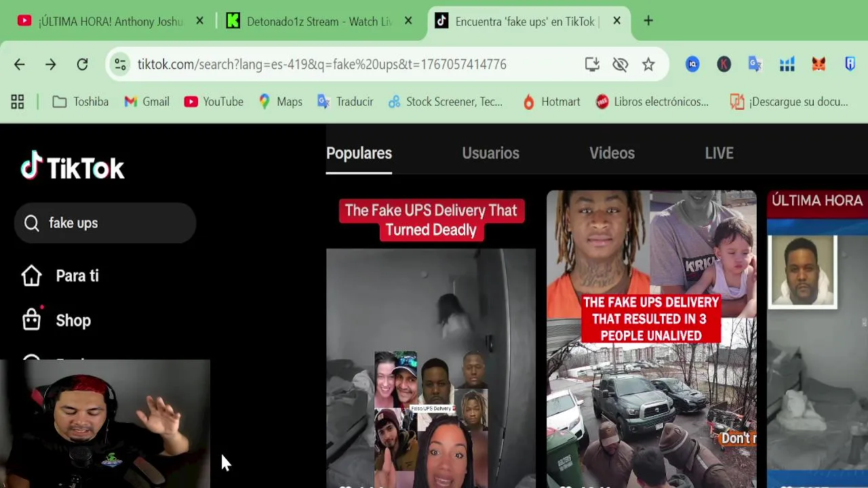This screenshot has height=488, width=868.
Task: Select the Usuarios results tab
Action: (490, 153)
